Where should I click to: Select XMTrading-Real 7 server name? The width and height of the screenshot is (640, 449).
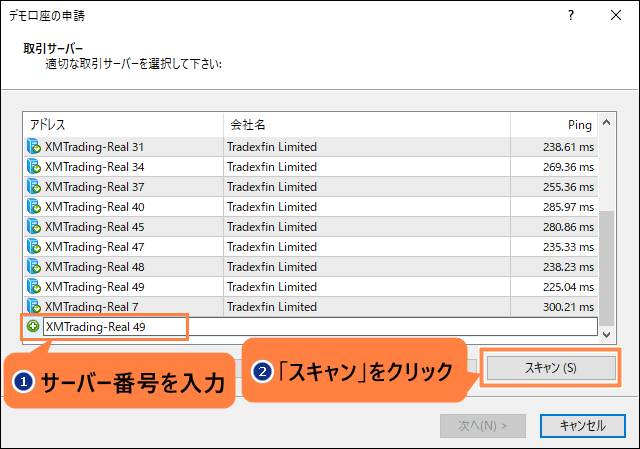(91, 307)
